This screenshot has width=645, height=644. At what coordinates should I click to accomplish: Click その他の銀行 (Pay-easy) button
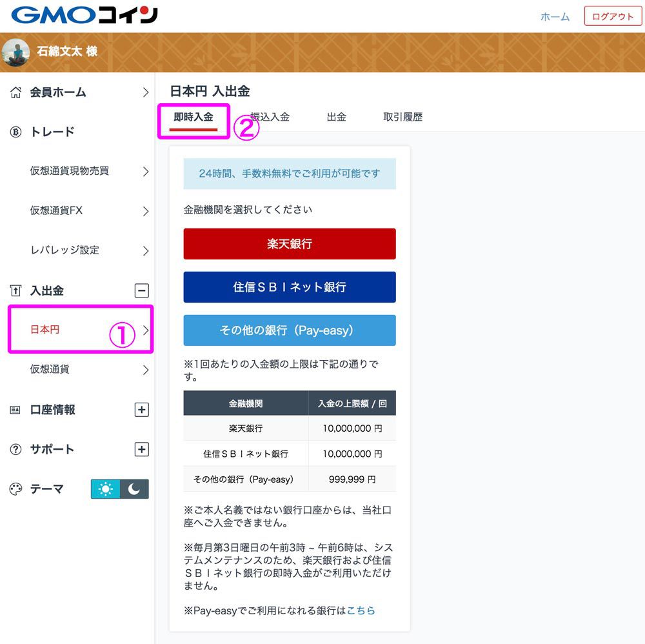[290, 330]
